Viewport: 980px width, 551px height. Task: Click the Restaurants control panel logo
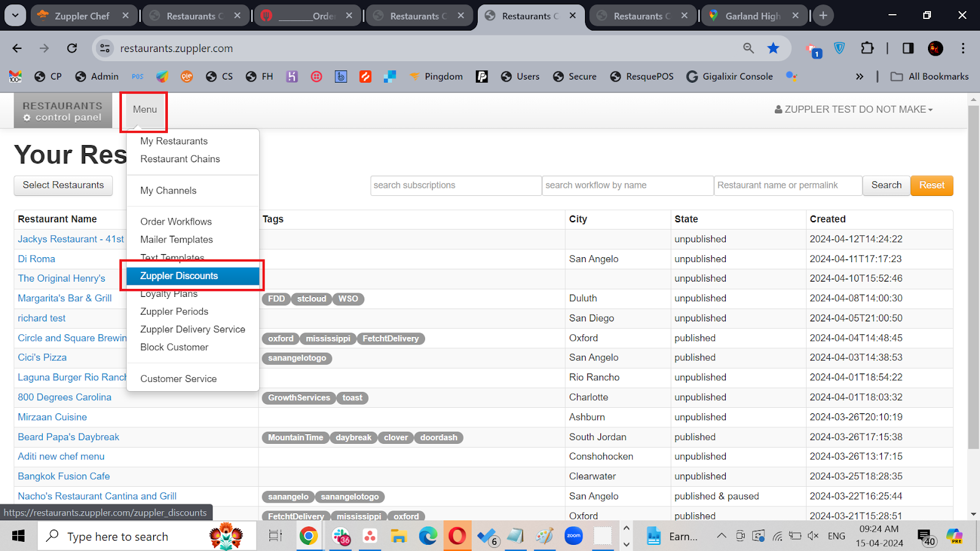pyautogui.click(x=62, y=111)
